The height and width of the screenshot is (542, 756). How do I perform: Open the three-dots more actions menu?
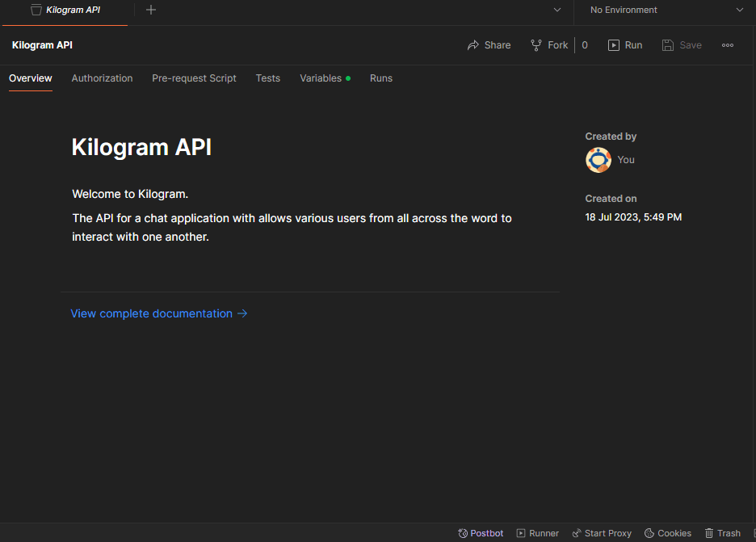click(x=728, y=45)
